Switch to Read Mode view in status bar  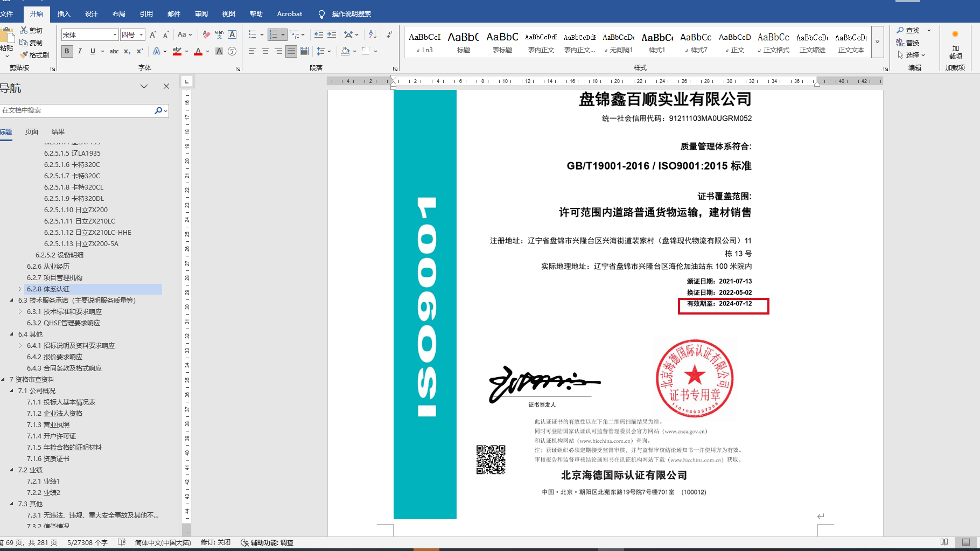(944, 542)
